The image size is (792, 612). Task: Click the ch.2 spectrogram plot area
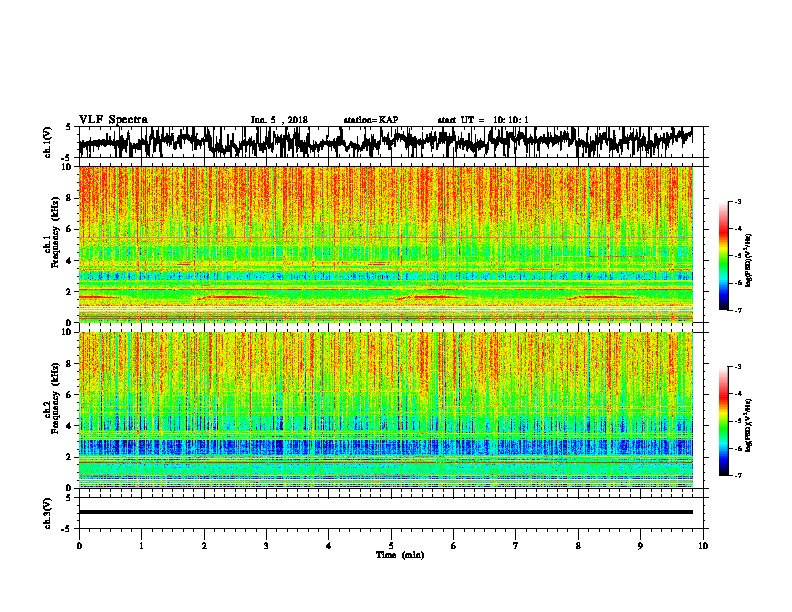(385, 410)
